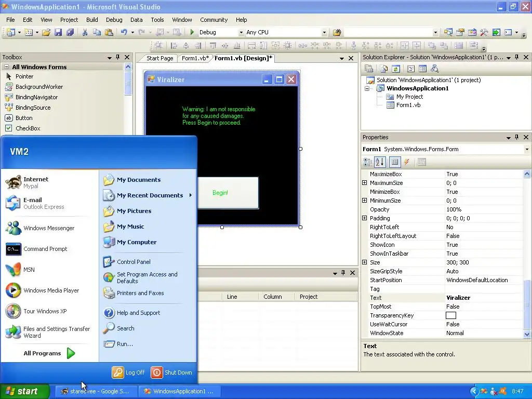
Task: Click the Save toolbar icon
Action: pyautogui.click(x=58, y=32)
